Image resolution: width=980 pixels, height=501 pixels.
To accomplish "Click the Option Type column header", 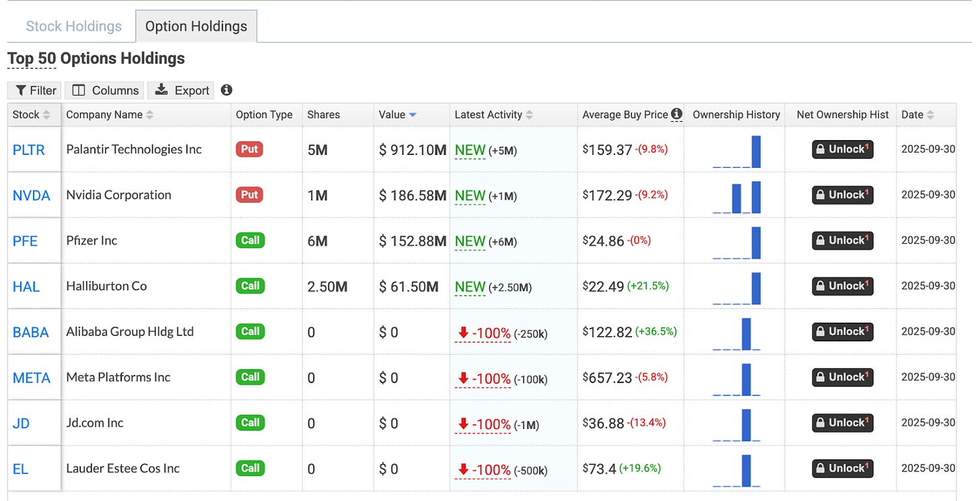I will [264, 114].
